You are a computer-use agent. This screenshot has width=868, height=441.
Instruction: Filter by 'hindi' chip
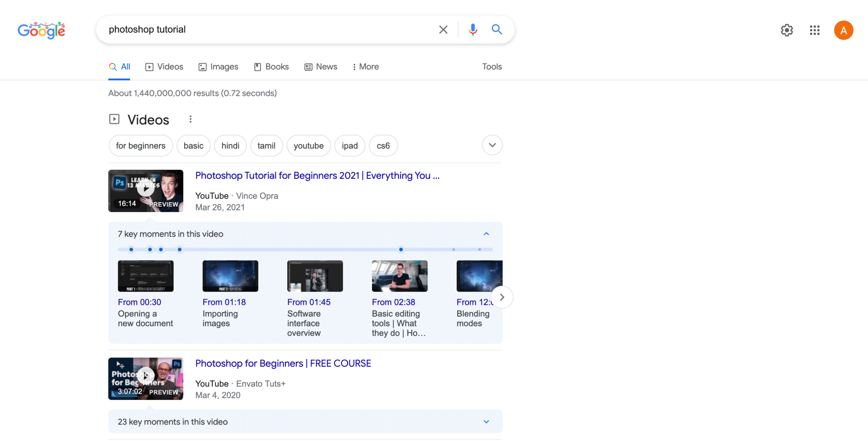230,146
